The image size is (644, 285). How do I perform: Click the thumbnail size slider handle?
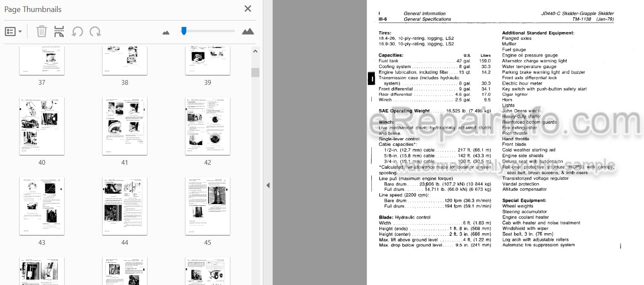[184, 31]
